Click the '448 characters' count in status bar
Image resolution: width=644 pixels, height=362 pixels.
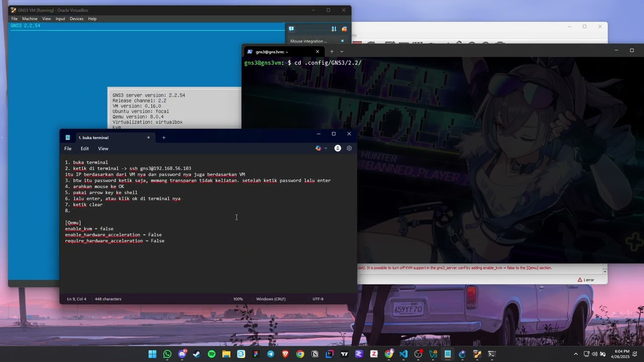(108, 299)
